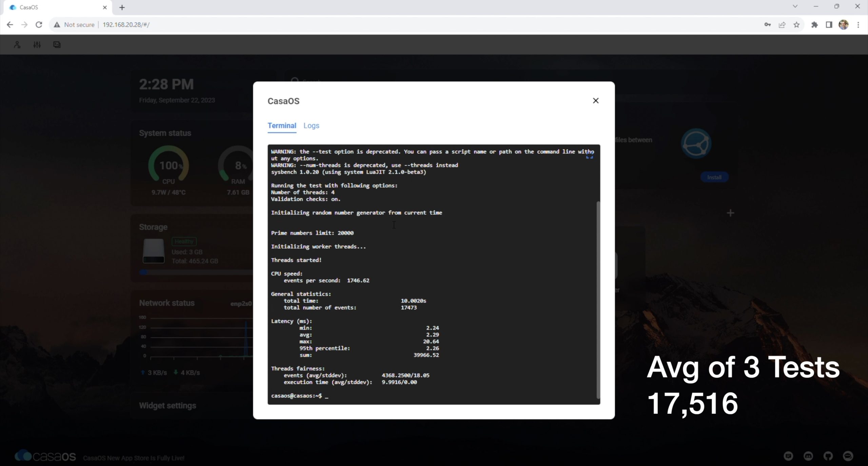Screen dimensions: 868x466
Task: Reload the current page
Action: coord(39,25)
